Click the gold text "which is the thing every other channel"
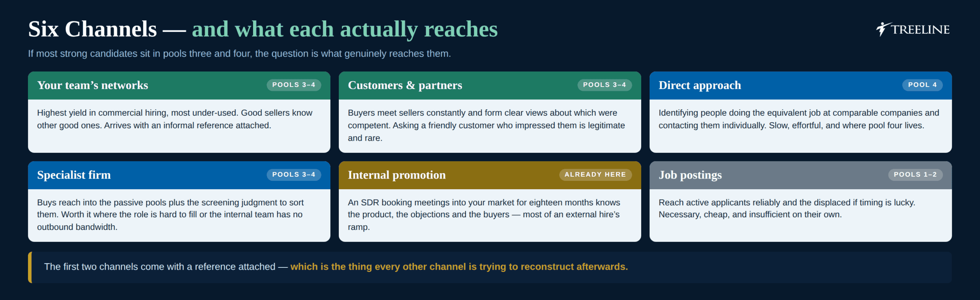The width and height of the screenshot is (980, 300). coord(459,267)
